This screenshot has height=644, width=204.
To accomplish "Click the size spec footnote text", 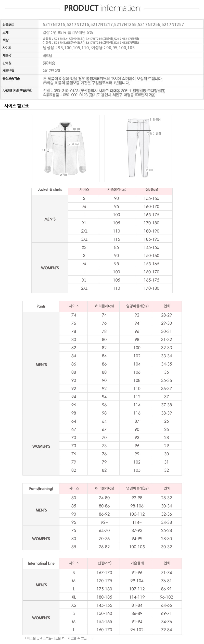I will pyautogui.click(x=59, y=638).
